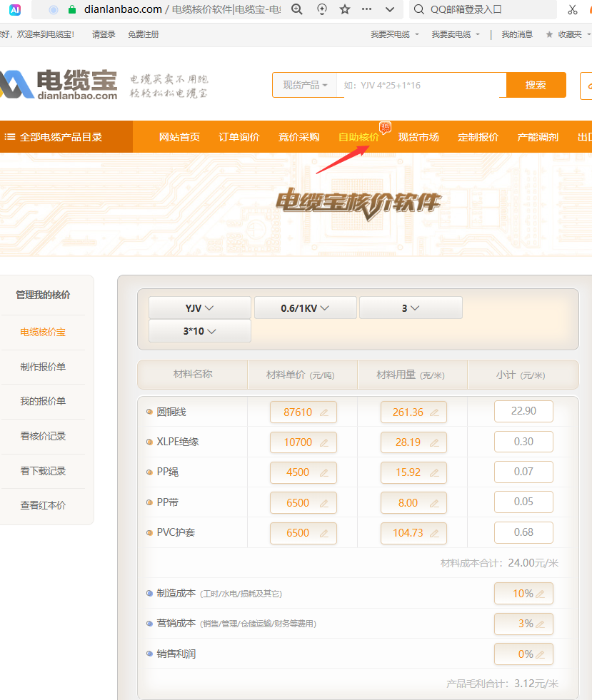
Task: Click the 电缆宝 dianlanbao.com logo
Action: (59, 84)
